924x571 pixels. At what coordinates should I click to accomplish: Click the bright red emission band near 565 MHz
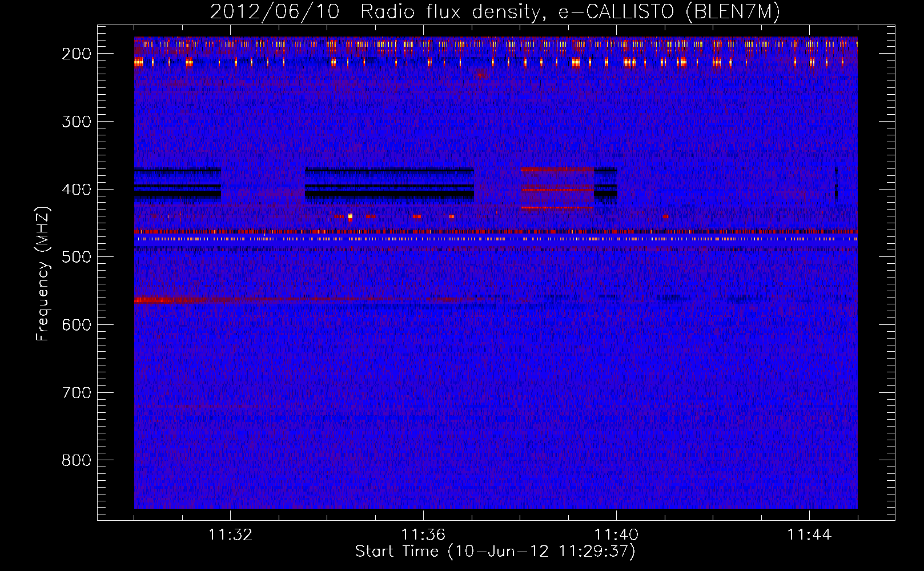click(x=171, y=300)
